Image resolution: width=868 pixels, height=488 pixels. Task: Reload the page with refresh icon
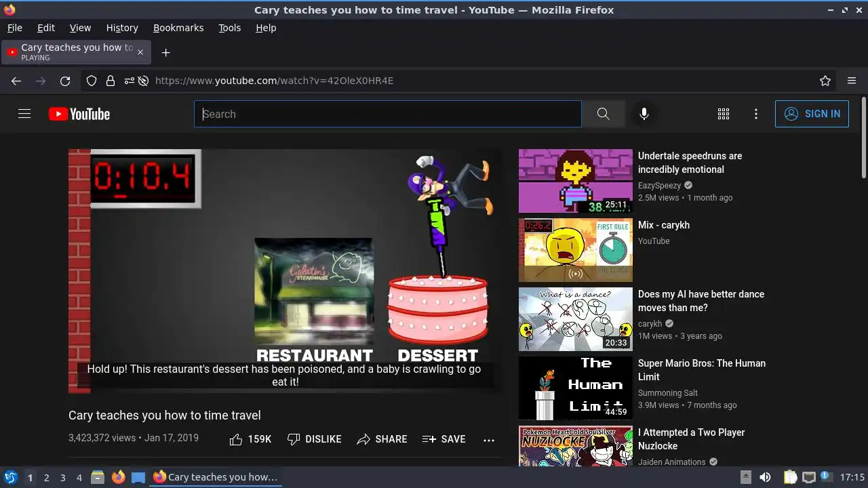pyautogui.click(x=65, y=81)
